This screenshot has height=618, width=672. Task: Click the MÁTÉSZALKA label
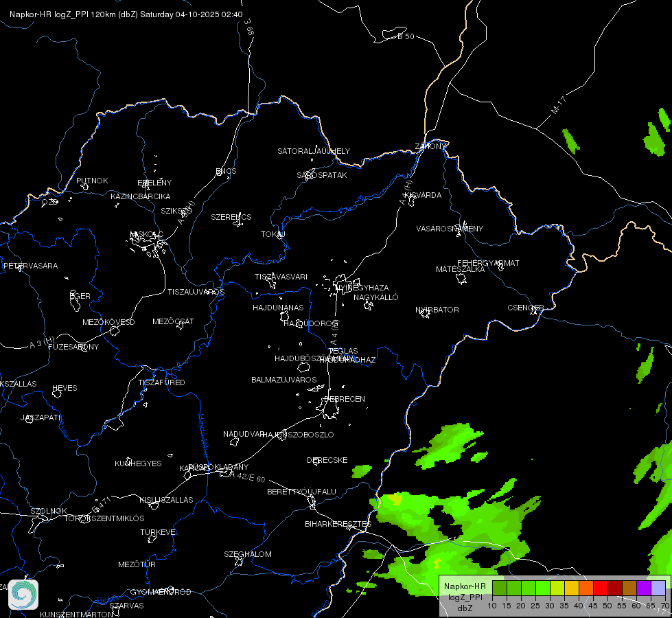pyautogui.click(x=461, y=269)
